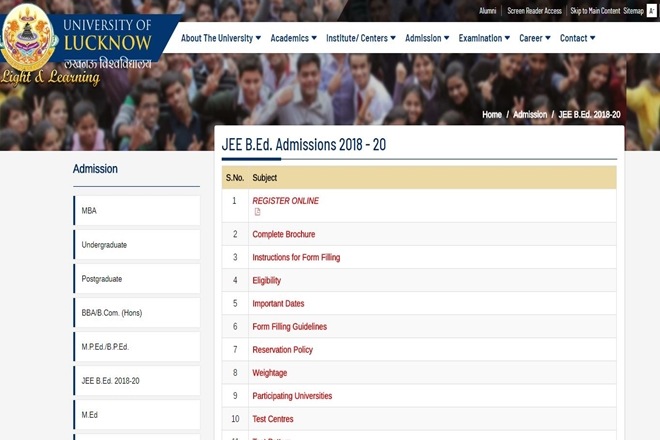Open the Admission navigation menu
Image resolution: width=660 pixels, height=440 pixels.
point(427,38)
